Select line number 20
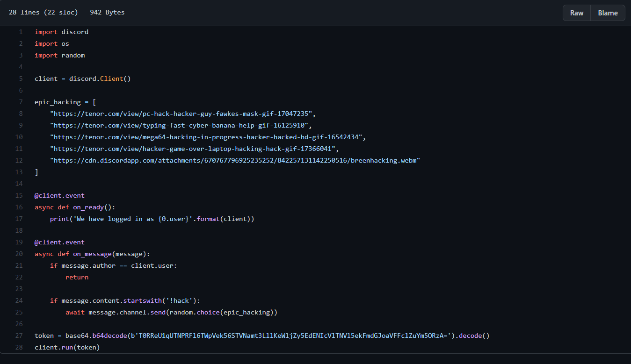Image resolution: width=631 pixels, height=364 pixels. tap(19, 254)
